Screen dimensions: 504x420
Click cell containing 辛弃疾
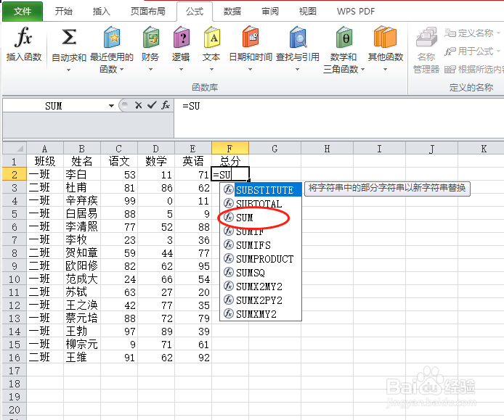pyautogui.click(x=82, y=201)
